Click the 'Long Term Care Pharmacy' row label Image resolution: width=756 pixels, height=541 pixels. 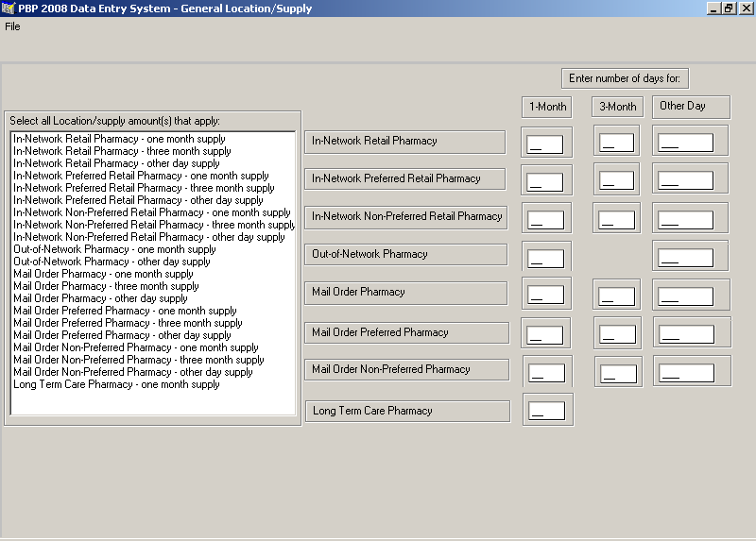click(x=408, y=412)
